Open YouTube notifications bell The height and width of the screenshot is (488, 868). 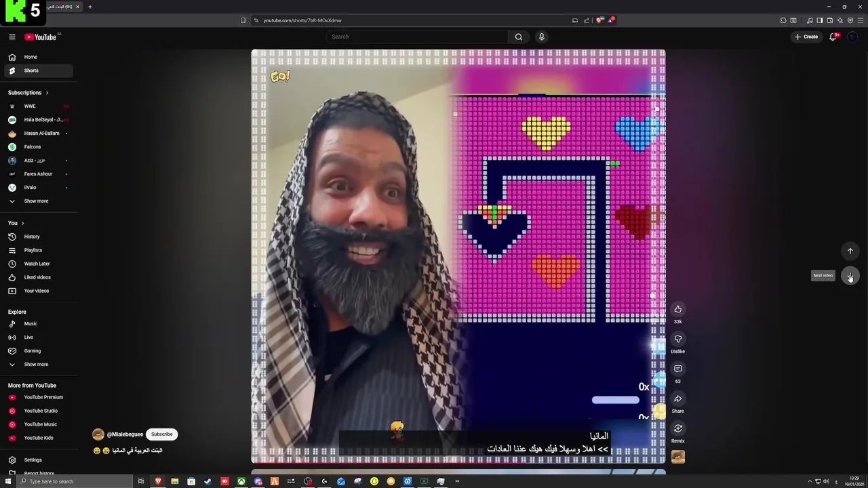pos(833,37)
